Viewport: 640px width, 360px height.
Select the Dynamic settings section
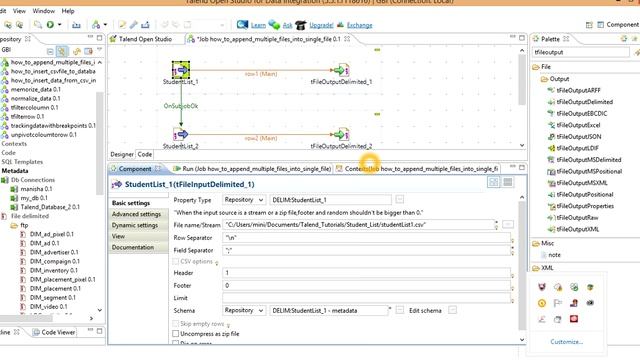(x=135, y=225)
